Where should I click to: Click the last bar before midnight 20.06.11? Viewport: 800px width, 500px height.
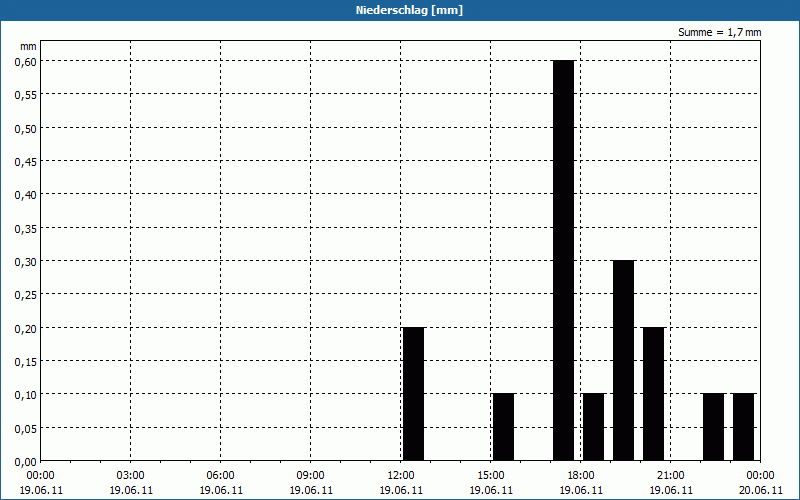[x=743, y=427]
